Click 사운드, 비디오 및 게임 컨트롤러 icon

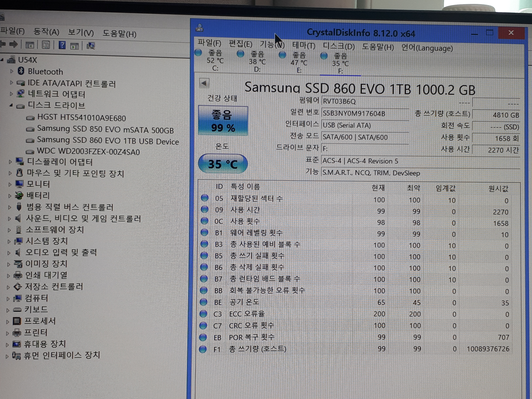(x=18, y=218)
